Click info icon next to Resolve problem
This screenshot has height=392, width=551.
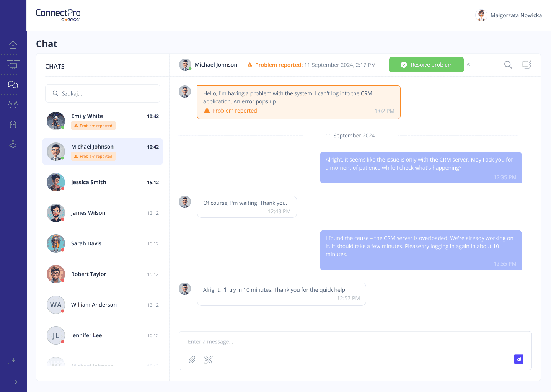point(469,65)
